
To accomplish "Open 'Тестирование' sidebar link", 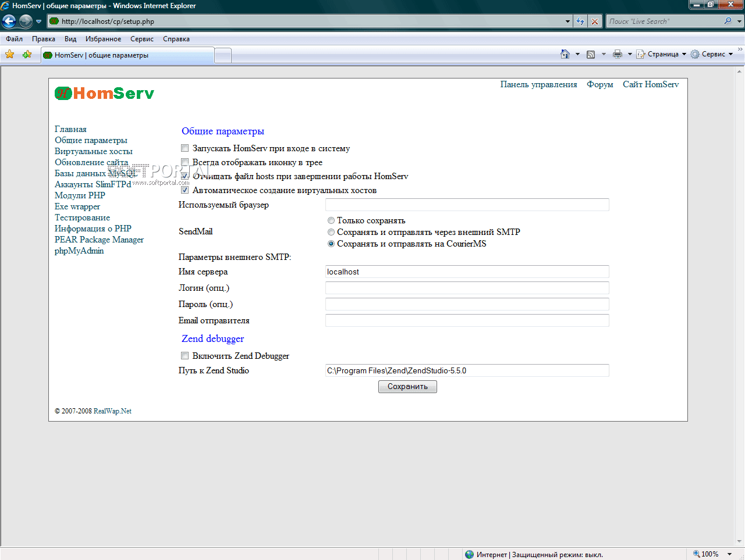I will [x=82, y=217].
